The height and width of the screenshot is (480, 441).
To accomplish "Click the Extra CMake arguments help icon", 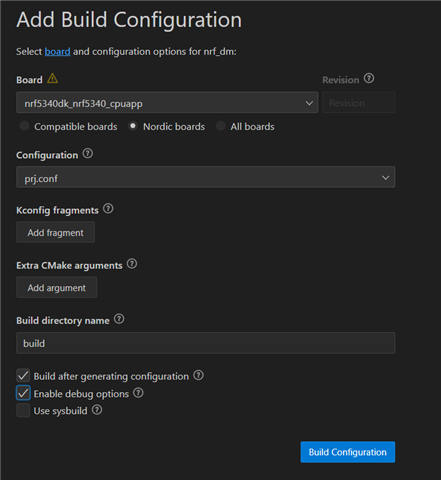I will [132, 264].
